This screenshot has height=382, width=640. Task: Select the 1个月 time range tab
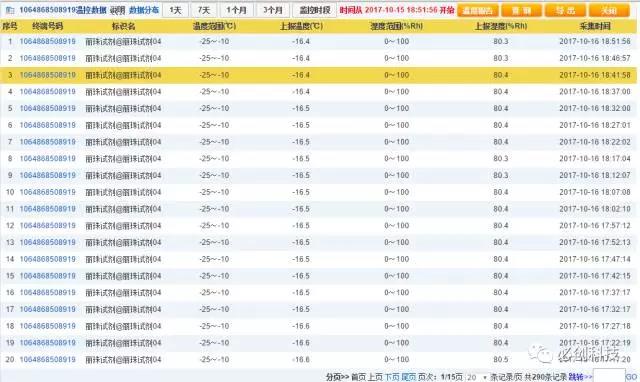236,10
